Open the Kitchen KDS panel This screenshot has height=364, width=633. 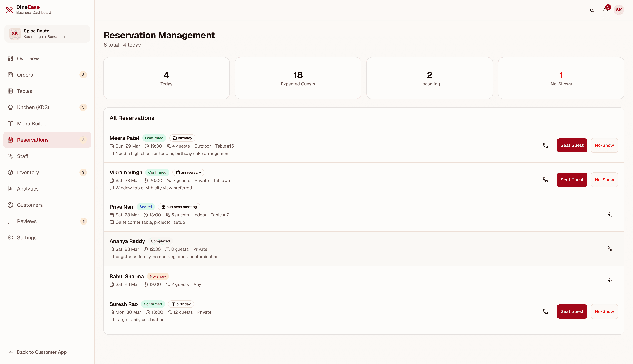(33, 107)
